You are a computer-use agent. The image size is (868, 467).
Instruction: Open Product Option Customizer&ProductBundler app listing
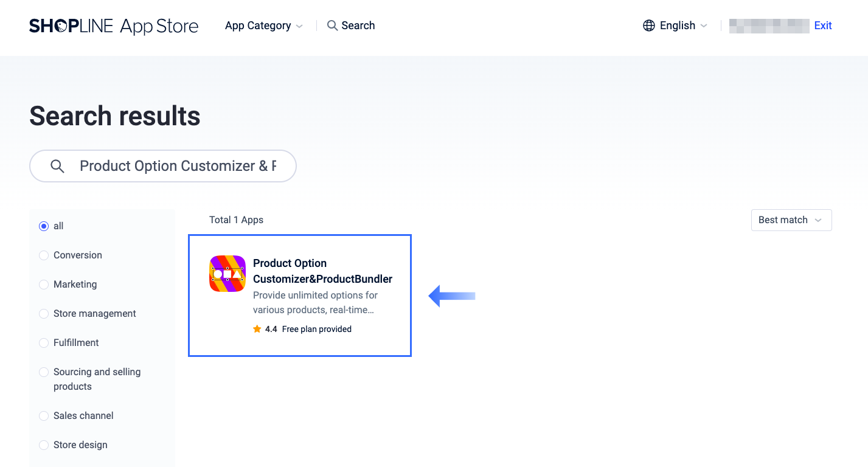(x=322, y=271)
